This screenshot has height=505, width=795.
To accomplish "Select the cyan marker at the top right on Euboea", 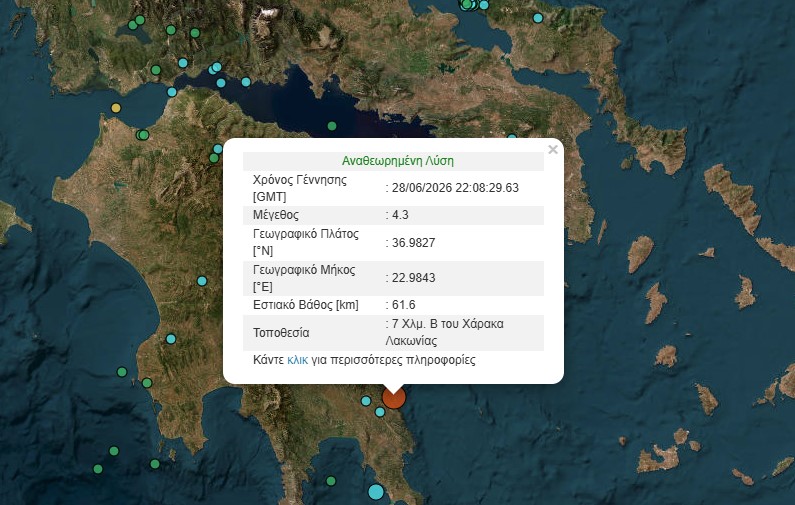I will tap(538, 18).
